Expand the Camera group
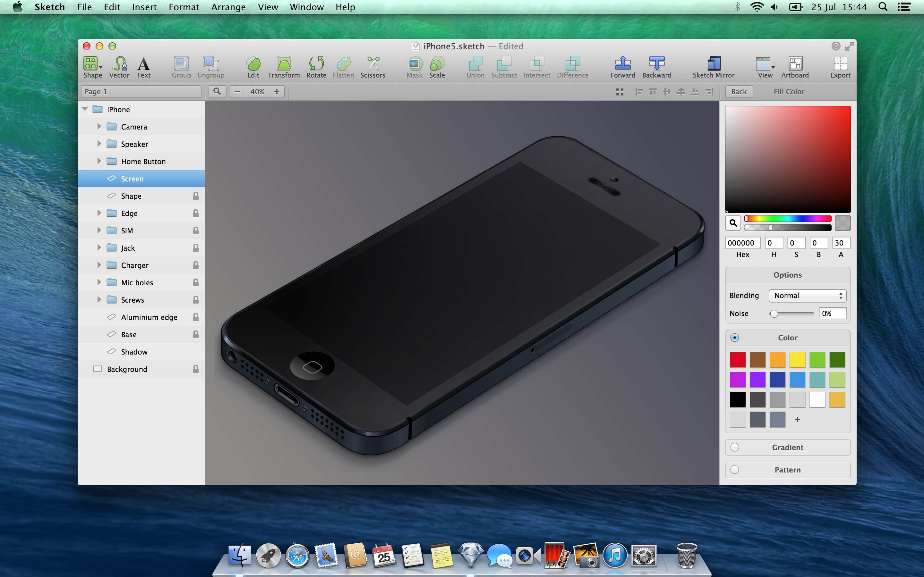The image size is (924, 577). click(x=99, y=126)
